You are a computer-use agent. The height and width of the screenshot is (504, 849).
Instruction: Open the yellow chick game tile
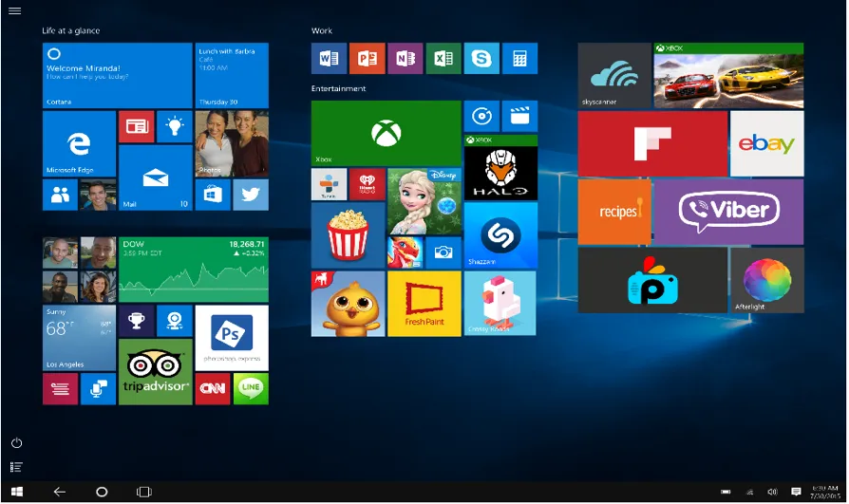click(349, 304)
